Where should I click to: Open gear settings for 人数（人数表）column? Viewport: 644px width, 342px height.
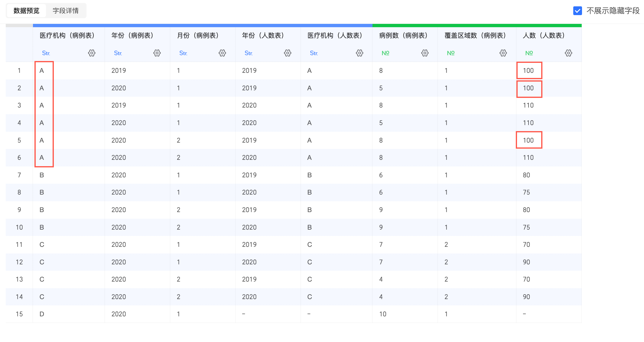coord(568,53)
